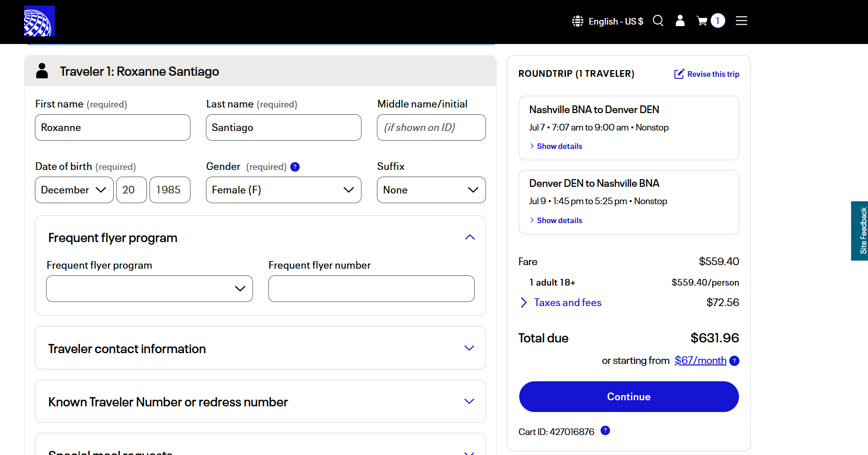Open the account profile icon
868x455 pixels.
(680, 20)
